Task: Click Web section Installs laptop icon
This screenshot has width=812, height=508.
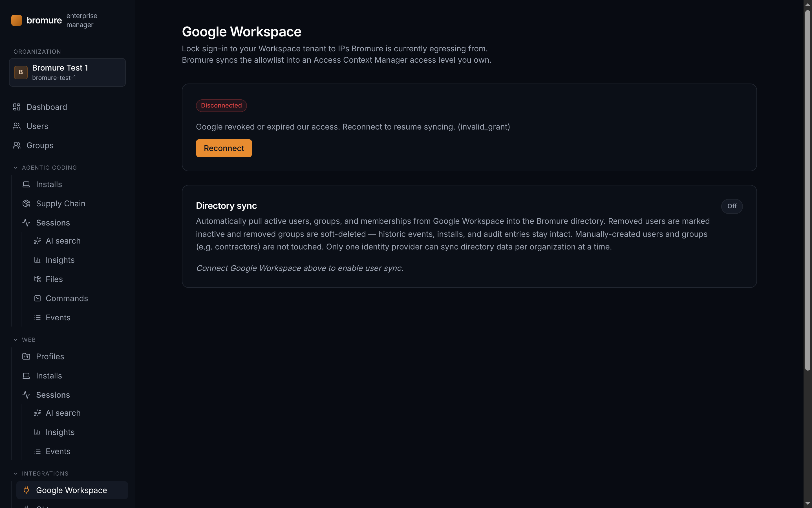Action: (26, 376)
